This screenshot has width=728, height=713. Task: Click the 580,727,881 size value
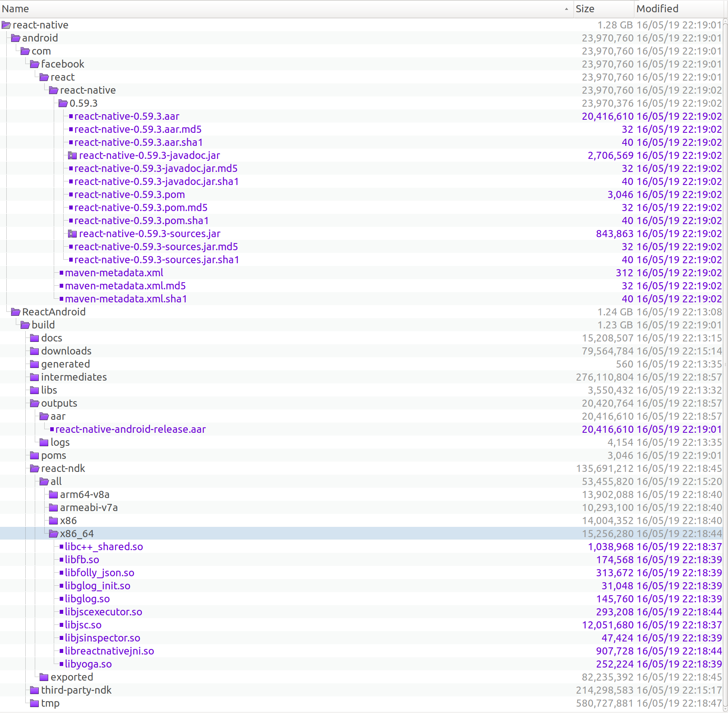pyautogui.click(x=604, y=704)
